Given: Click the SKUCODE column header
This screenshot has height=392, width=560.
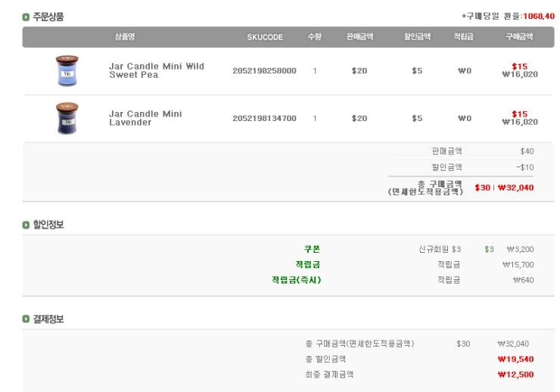Looking at the screenshot, I should tap(265, 37).
